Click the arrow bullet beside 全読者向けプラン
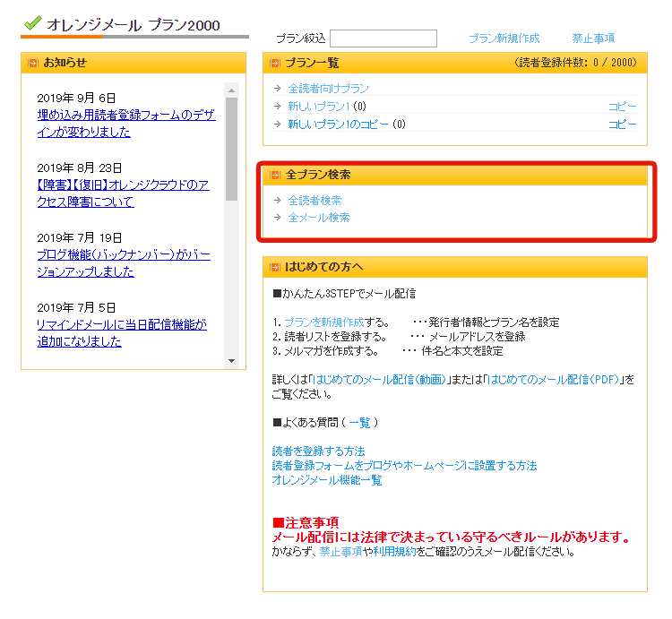This screenshot has width=672, height=619. pyautogui.click(x=277, y=89)
